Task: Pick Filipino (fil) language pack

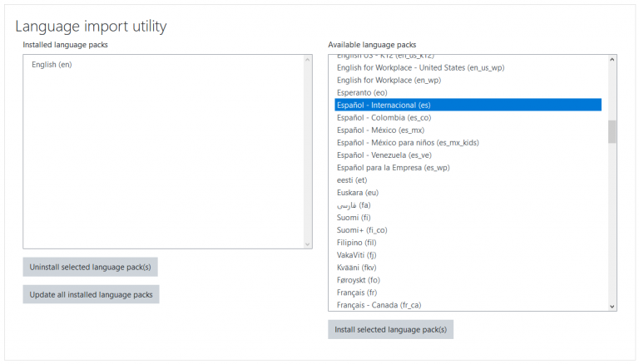Action: [x=357, y=243]
